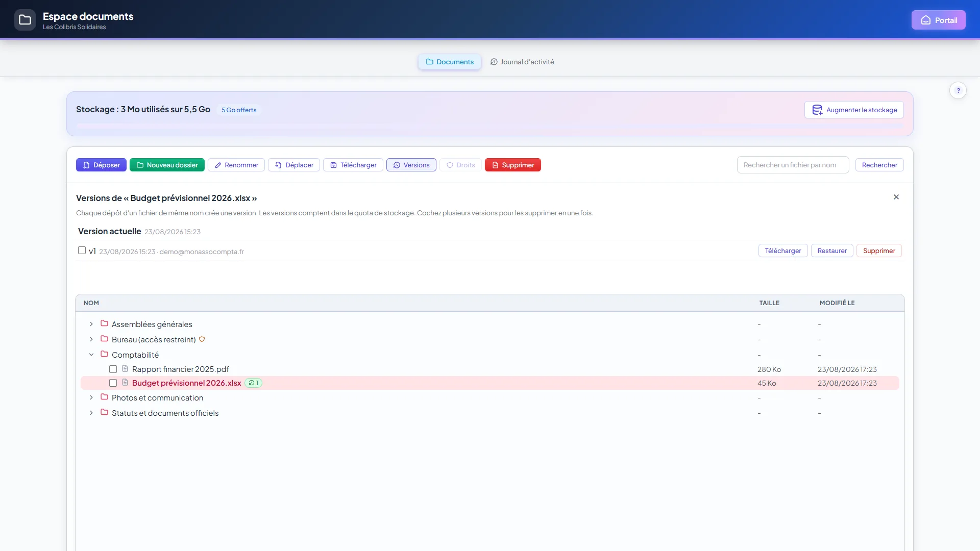Toggle the Versions toolbar button

(x=411, y=165)
